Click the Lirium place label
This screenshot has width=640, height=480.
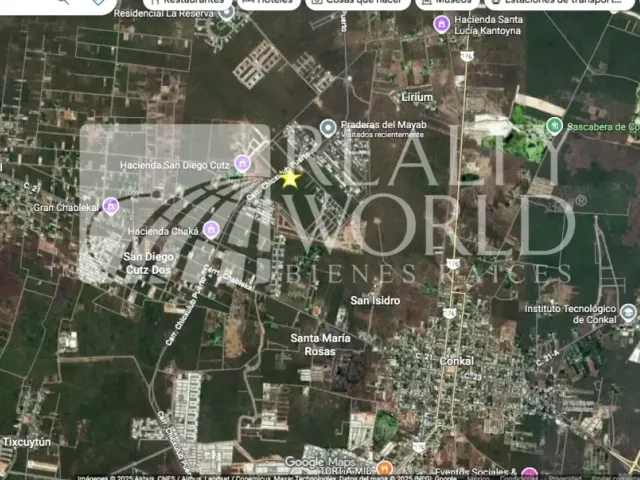pos(417,98)
